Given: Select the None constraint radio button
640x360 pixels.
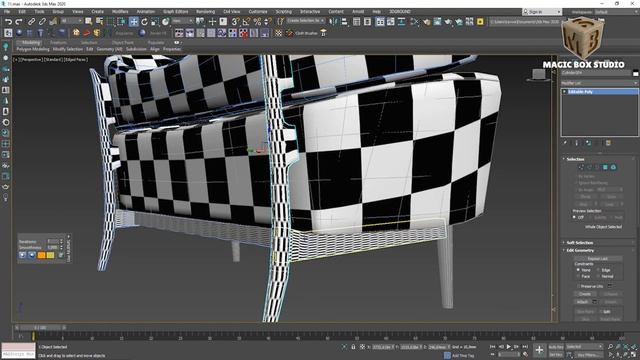Looking at the screenshot, I should click(x=578, y=270).
